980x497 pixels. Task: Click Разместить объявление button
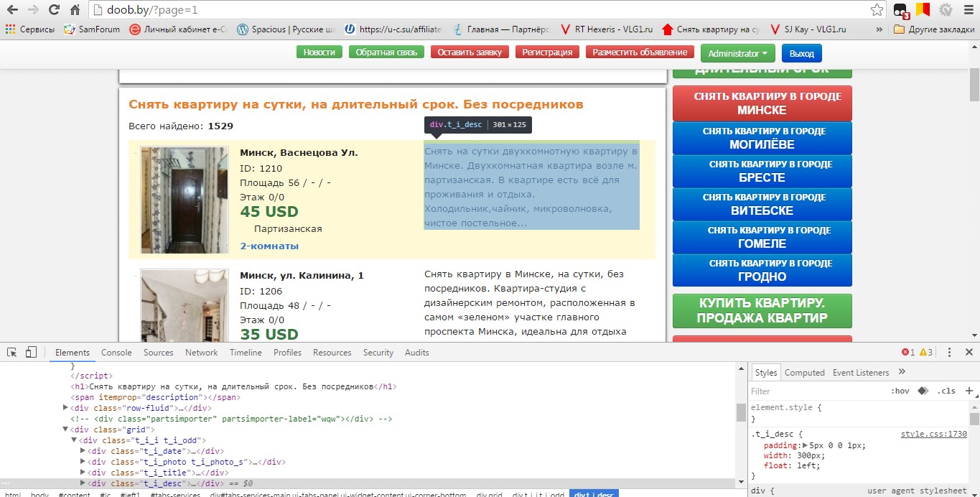(640, 52)
